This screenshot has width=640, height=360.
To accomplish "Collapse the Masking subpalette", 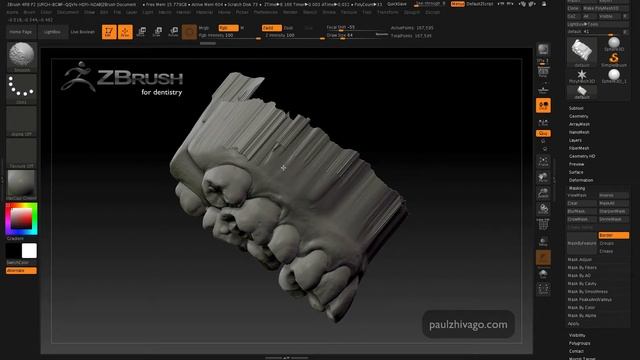I will point(577,188).
